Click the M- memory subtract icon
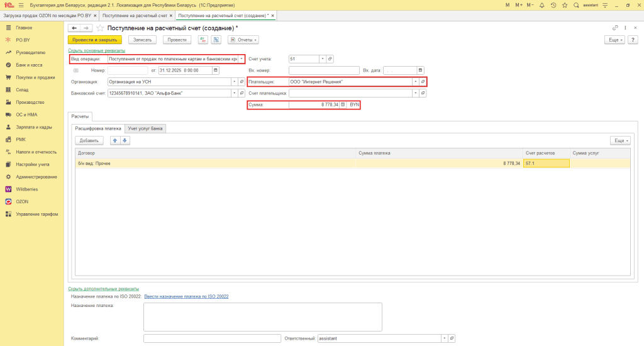This screenshot has width=644, height=346. point(530,5)
